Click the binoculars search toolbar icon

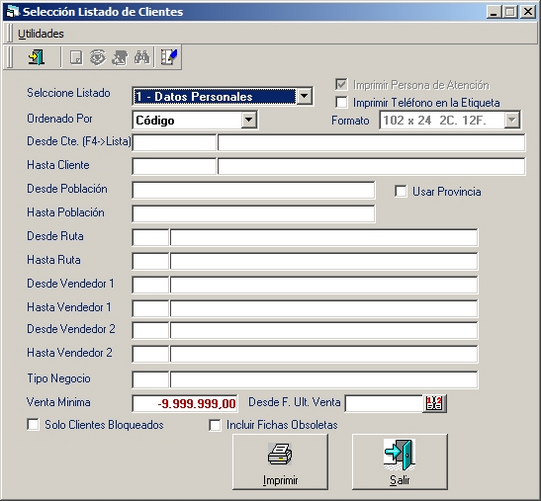click(142, 57)
